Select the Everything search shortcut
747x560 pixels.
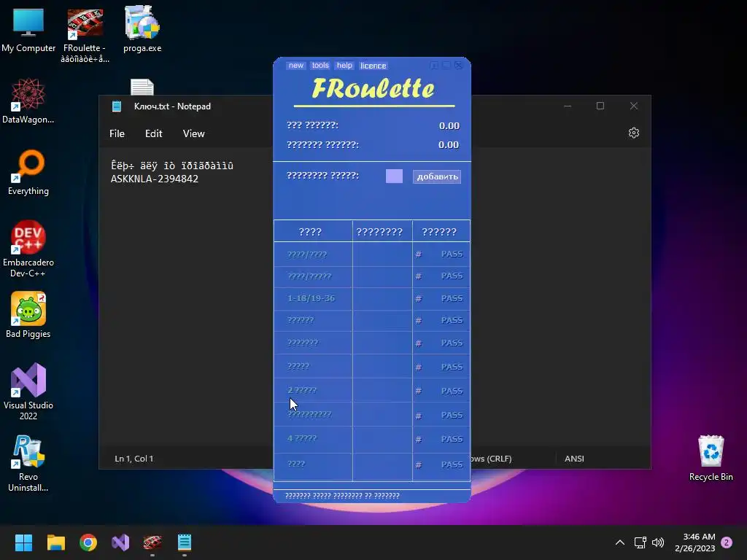click(x=28, y=172)
